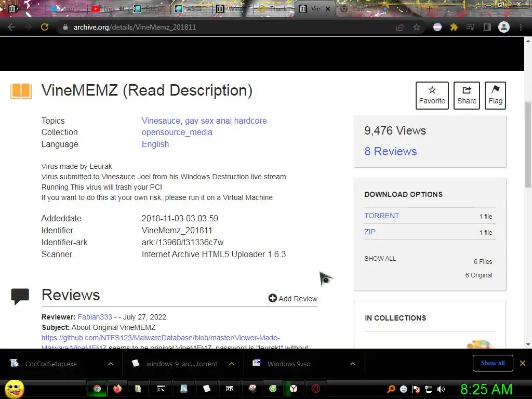Open the browser Extensions puzzle icon

[x=454, y=27]
